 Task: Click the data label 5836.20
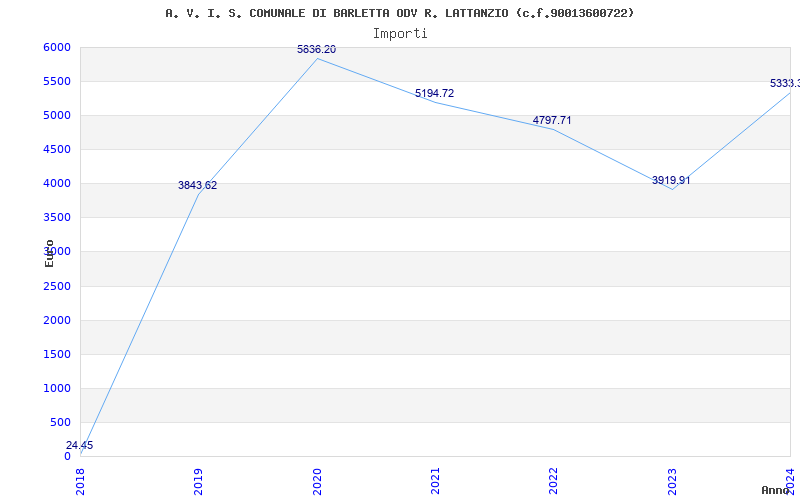(316, 49)
